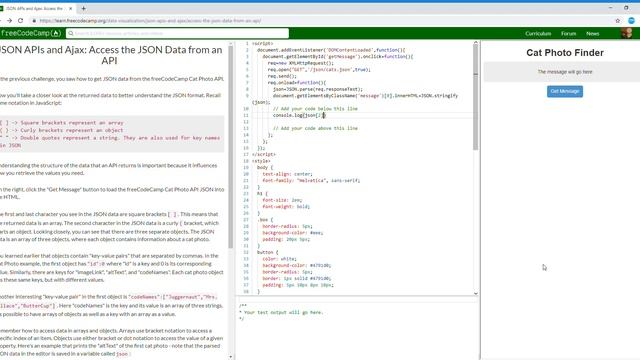Bookmark this page with star icon
Image resolution: width=640 pixels, height=360 pixels.
pyautogui.click(x=618, y=20)
